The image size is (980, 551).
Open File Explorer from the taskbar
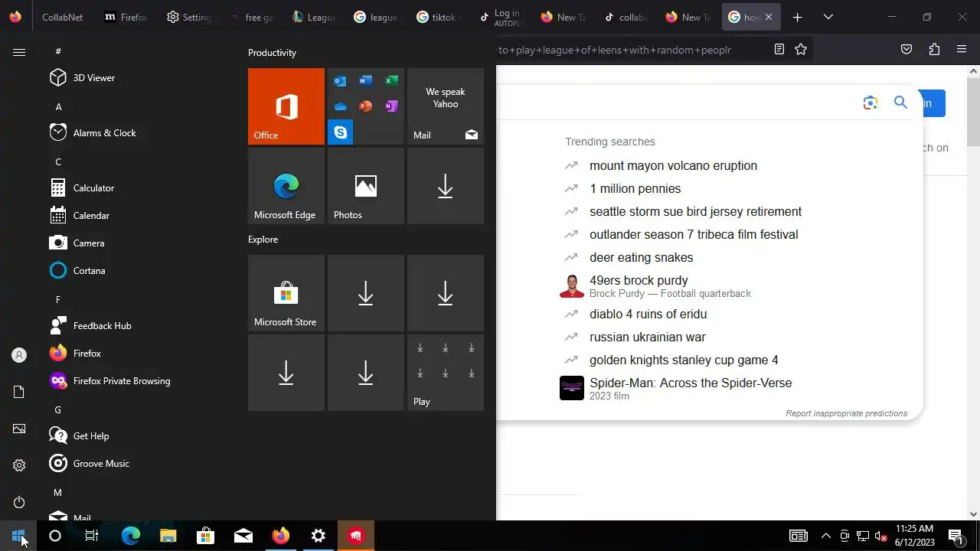[168, 536]
